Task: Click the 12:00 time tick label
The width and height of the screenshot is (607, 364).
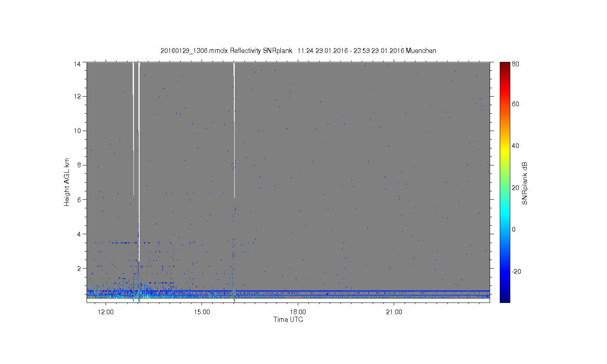Action: (x=106, y=312)
